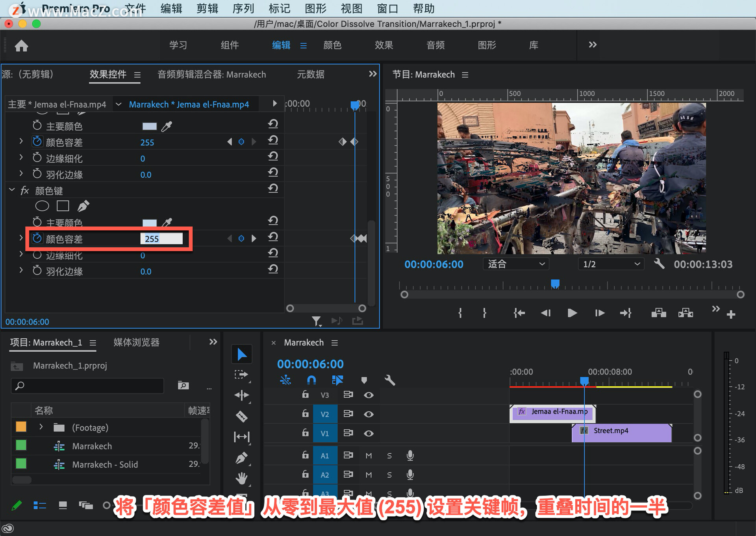Select the Pen tool in tools panel
Screen dimensions: 756x536
click(x=242, y=458)
